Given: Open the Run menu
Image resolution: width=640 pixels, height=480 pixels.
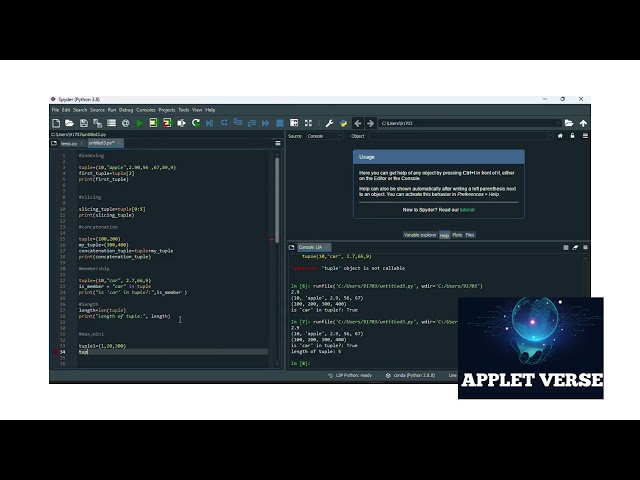Looking at the screenshot, I should (112, 110).
